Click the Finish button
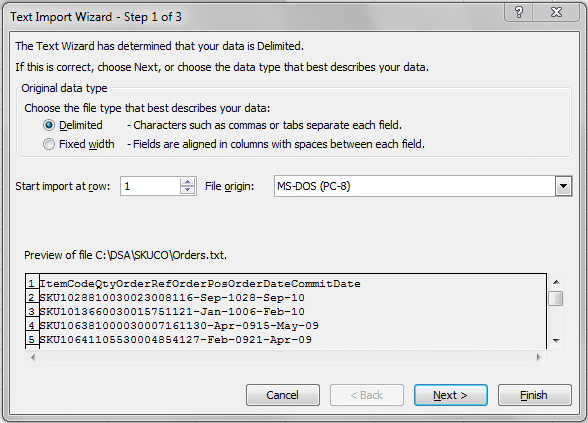 click(535, 395)
